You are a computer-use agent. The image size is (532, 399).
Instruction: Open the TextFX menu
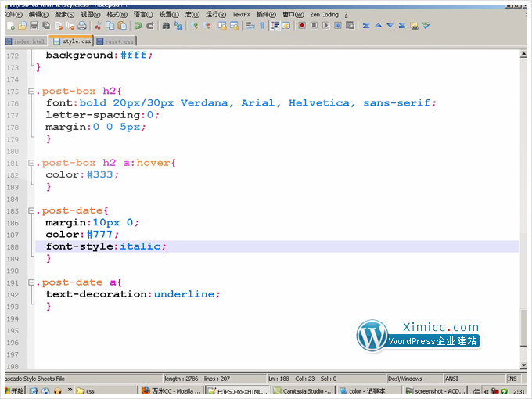pos(241,15)
